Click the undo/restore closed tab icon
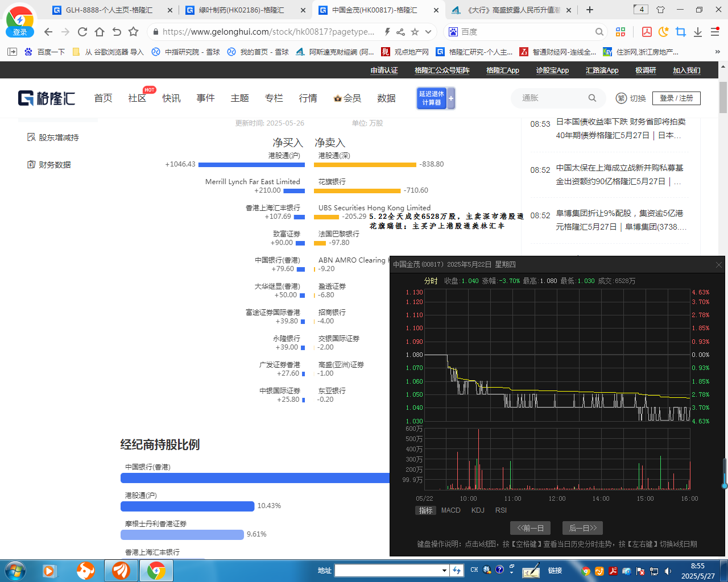The width and height of the screenshot is (728, 582). (x=117, y=32)
